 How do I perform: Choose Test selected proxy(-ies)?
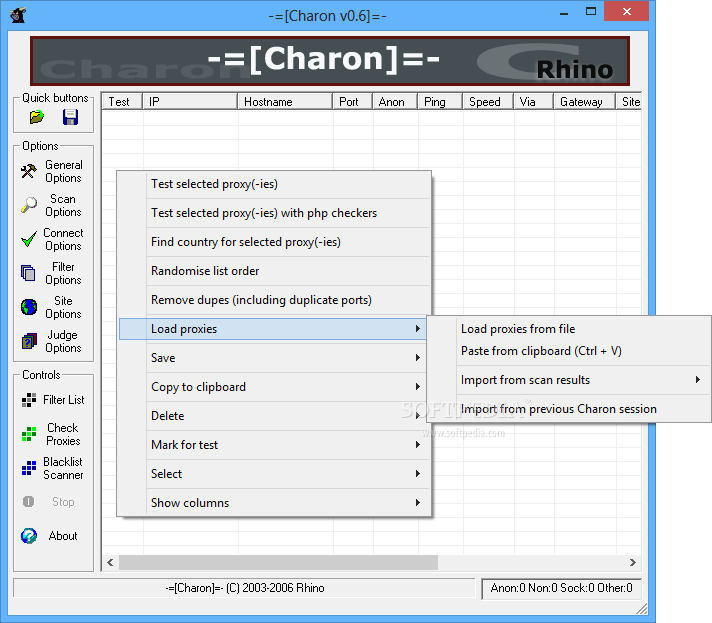274,184
